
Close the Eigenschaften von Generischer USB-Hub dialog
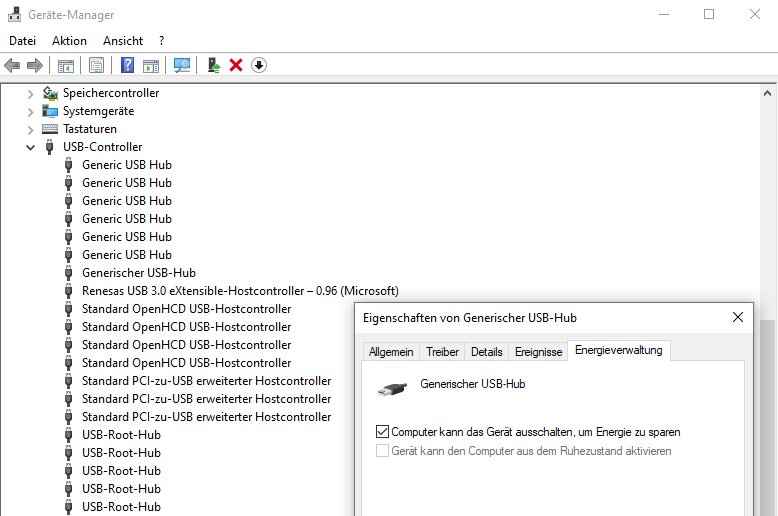(x=738, y=317)
